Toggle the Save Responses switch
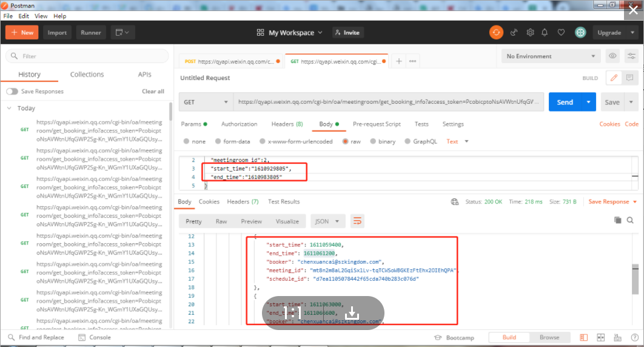 click(12, 91)
